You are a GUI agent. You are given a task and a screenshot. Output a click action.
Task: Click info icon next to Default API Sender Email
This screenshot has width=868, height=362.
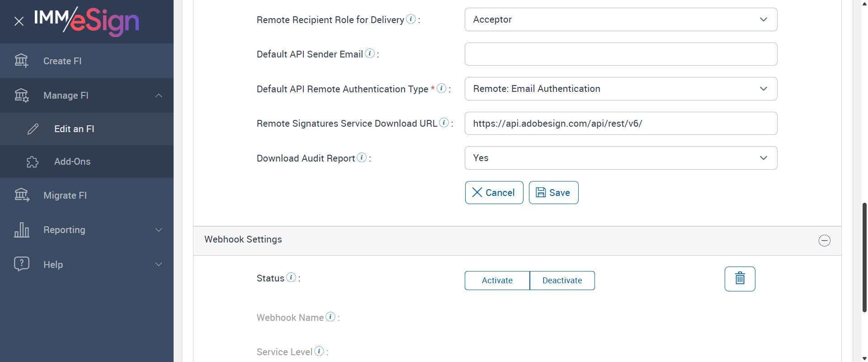[370, 53]
